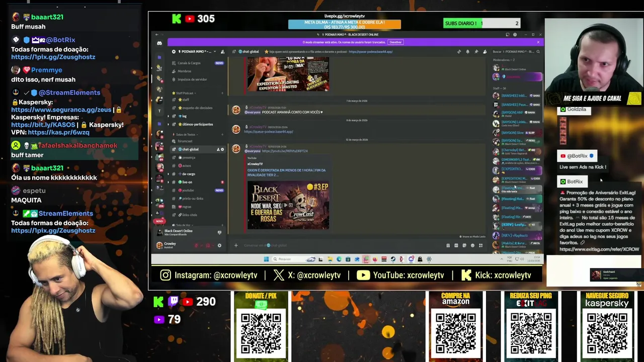Open Microsoft Edge from taskbar
Image resolution: width=644 pixels, height=362 pixels.
tap(339, 259)
